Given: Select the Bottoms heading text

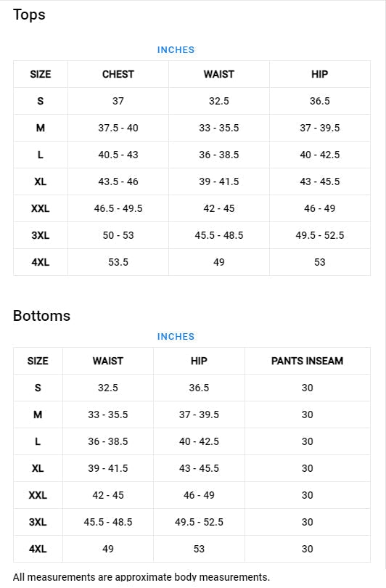Looking at the screenshot, I should coord(41,316).
